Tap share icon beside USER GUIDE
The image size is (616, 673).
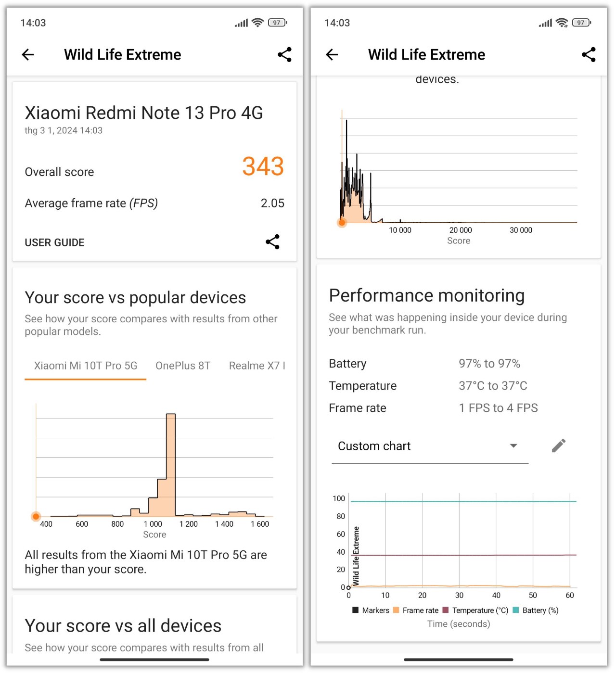272,242
